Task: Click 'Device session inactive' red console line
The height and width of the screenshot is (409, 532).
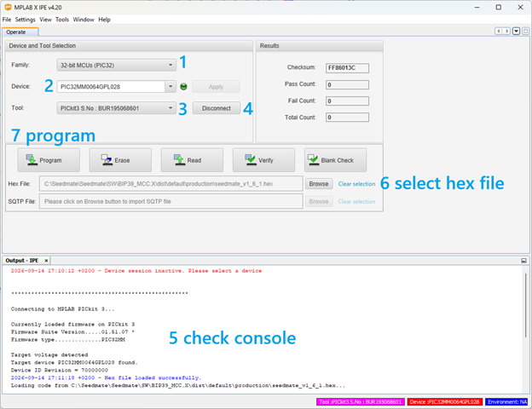Action: (136, 271)
